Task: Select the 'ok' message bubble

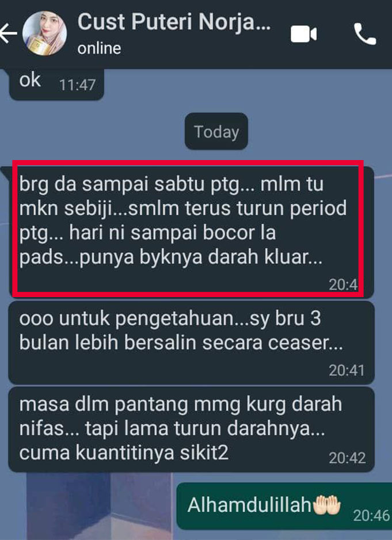Action: (56, 83)
